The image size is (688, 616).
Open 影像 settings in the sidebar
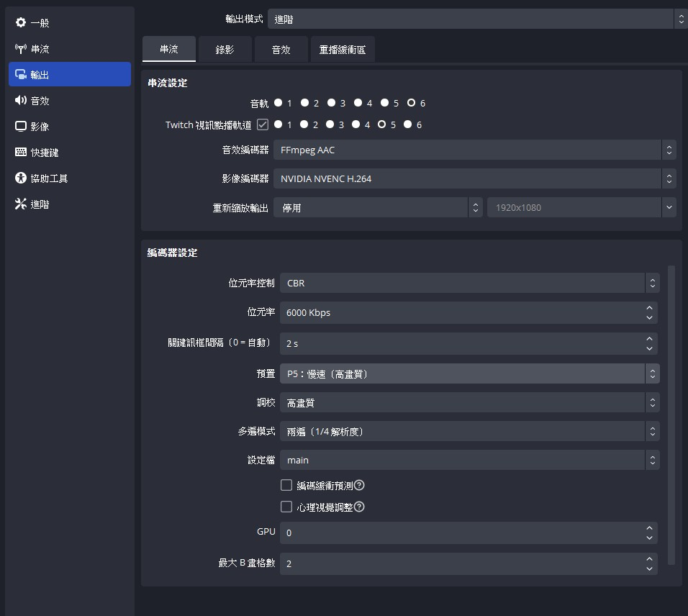70,127
